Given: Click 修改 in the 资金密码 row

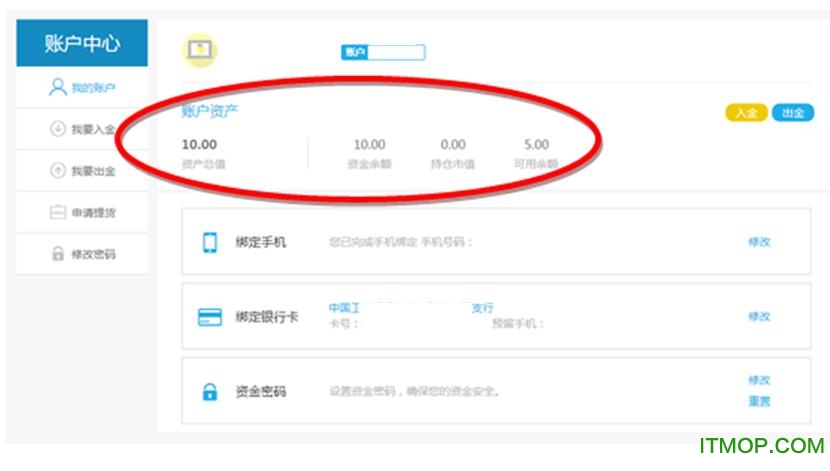Looking at the screenshot, I should pos(759,380).
